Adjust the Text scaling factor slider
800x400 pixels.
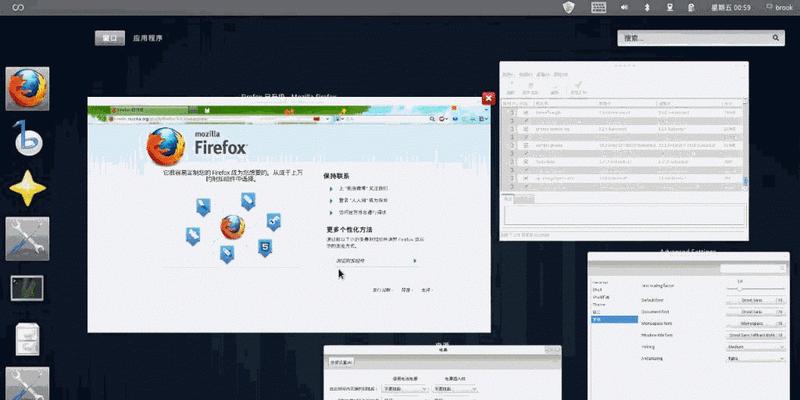pos(756,289)
